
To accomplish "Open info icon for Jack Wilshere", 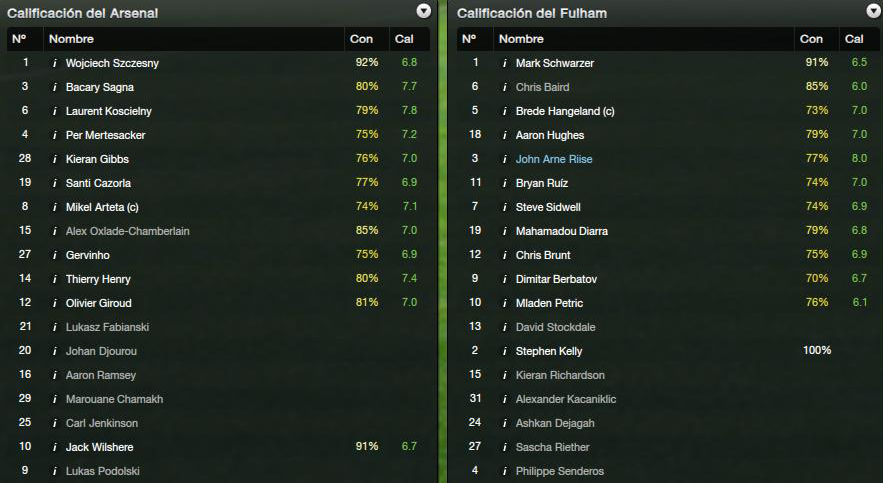I will (x=55, y=447).
